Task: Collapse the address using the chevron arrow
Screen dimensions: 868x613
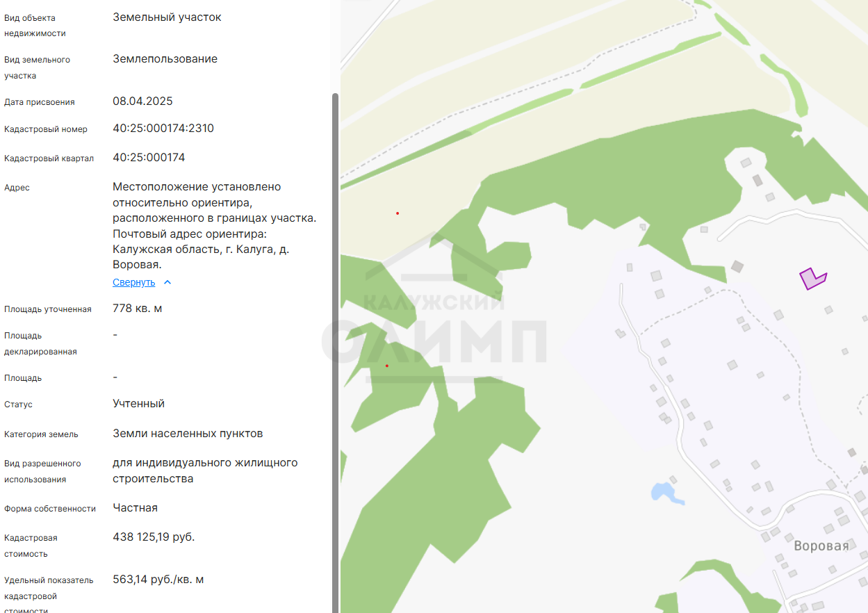Action: (x=167, y=282)
